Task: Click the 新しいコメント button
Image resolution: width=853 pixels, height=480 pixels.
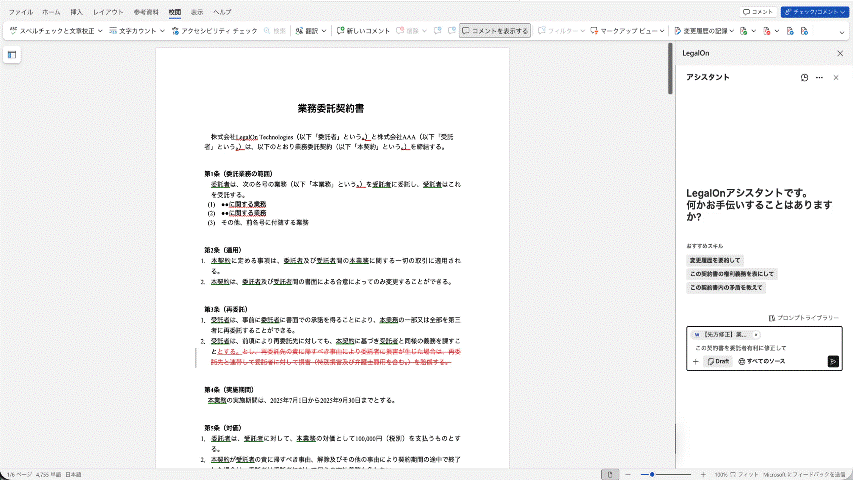Action: coord(366,31)
